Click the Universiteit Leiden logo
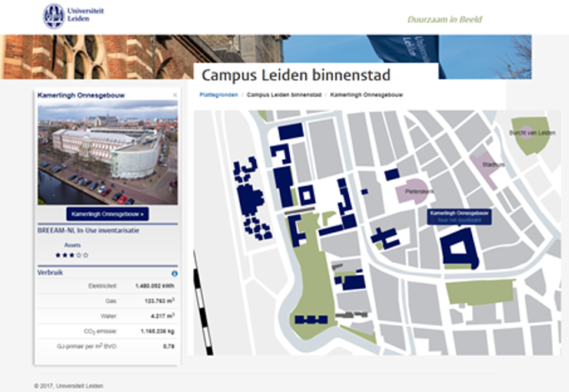The image size is (569, 392). tap(74, 16)
